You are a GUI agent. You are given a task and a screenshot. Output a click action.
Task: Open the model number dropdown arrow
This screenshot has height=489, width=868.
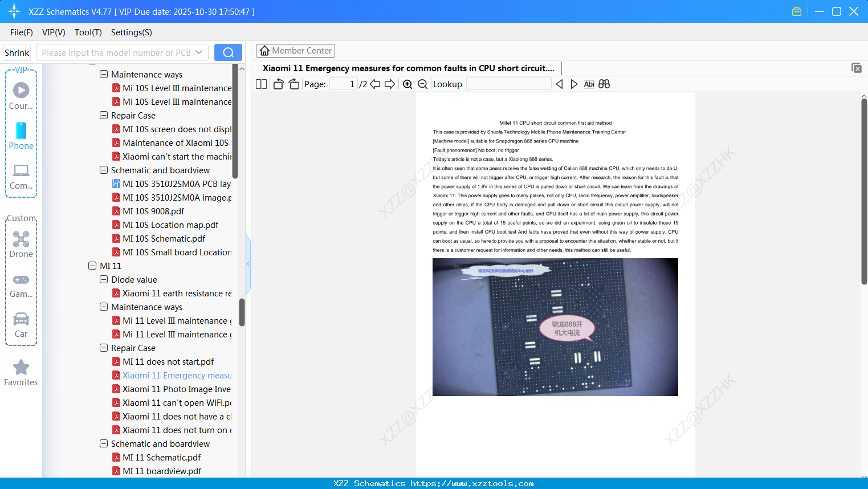199,52
